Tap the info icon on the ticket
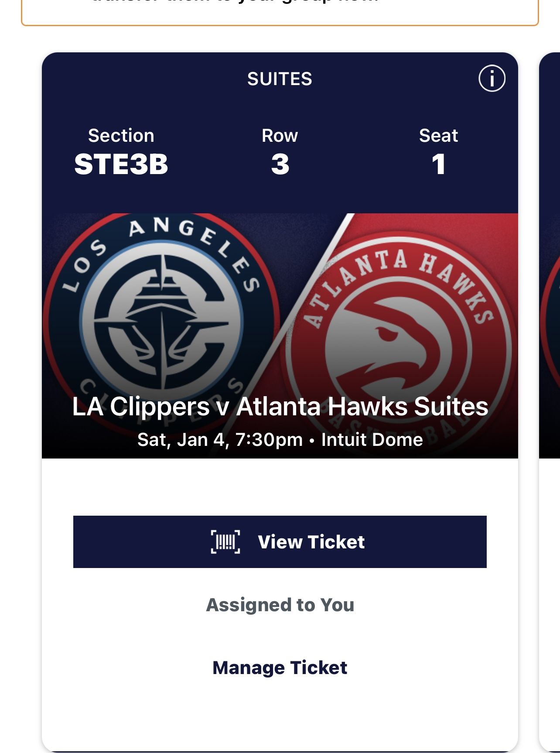 pyautogui.click(x=492, y=79)
